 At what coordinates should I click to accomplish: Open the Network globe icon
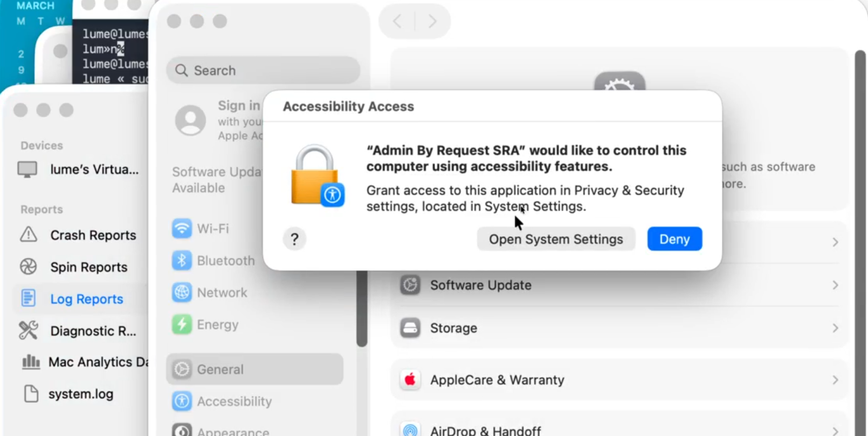(x=182, y=292)
